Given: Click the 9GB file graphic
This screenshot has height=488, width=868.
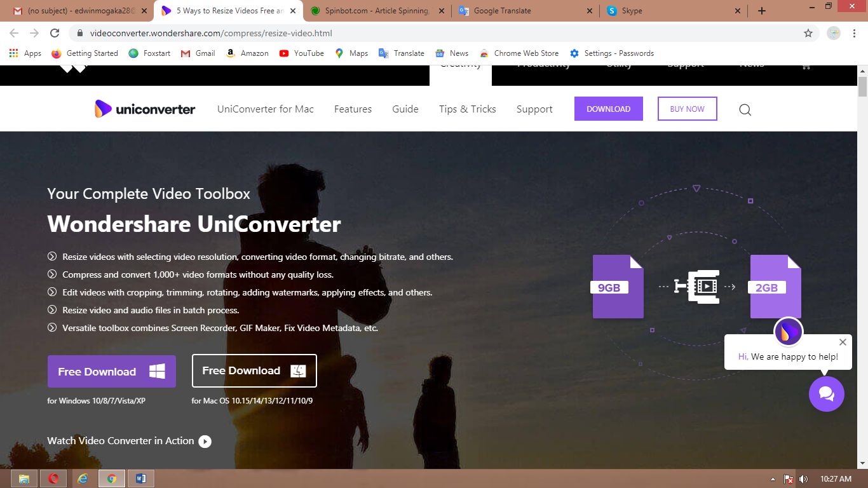Looking at the screenshot, I should point(618,287).
